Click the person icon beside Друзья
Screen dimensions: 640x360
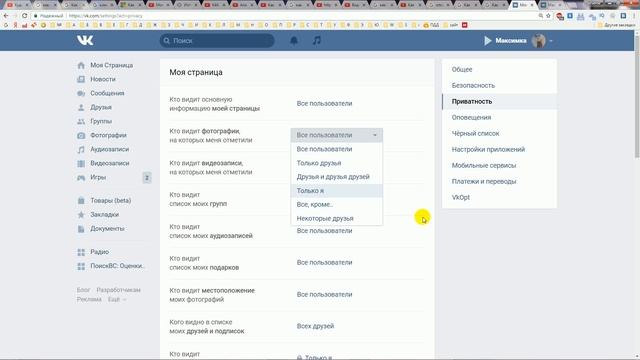tap(81, 107)
